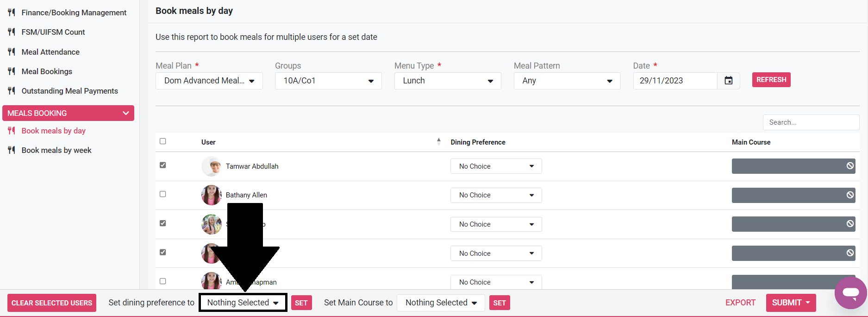Open the date picker calendar icon
The image size is (868, 317).
[x=728, y=81]
